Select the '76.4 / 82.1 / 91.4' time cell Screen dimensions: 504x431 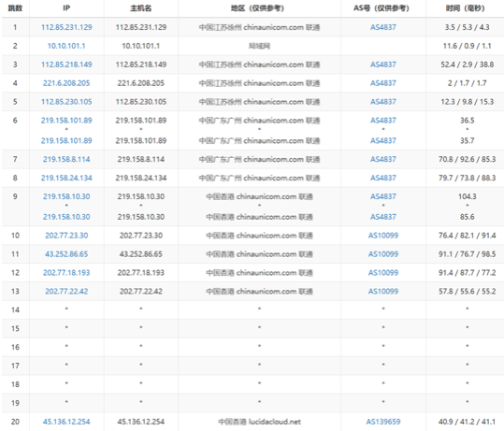coord(467,236)
